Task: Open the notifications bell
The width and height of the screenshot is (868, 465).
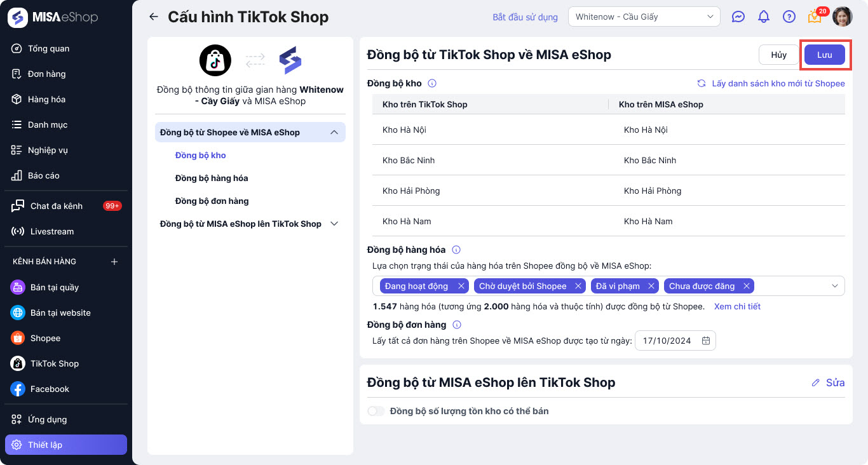Action: (x=764, y=17)
